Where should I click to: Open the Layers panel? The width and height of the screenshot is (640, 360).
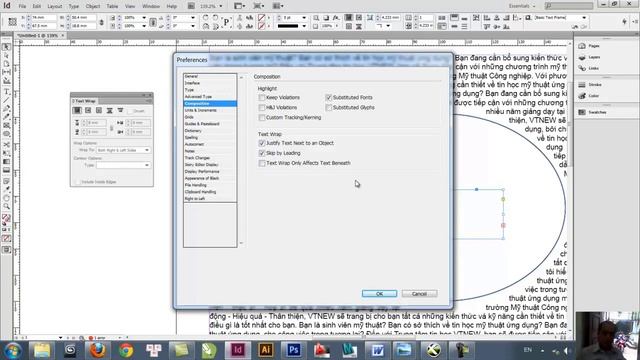pyautogui.click(x=590, y=57)
